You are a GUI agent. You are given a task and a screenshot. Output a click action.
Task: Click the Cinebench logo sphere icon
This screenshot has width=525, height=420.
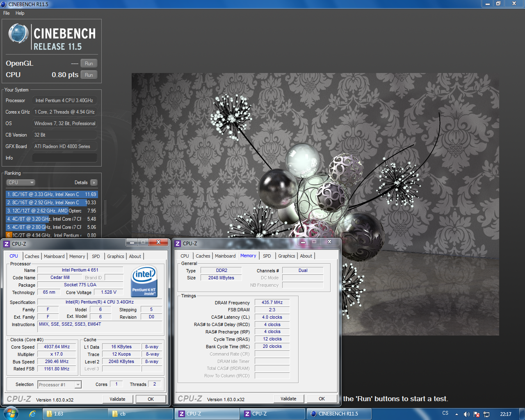point(18,34)
